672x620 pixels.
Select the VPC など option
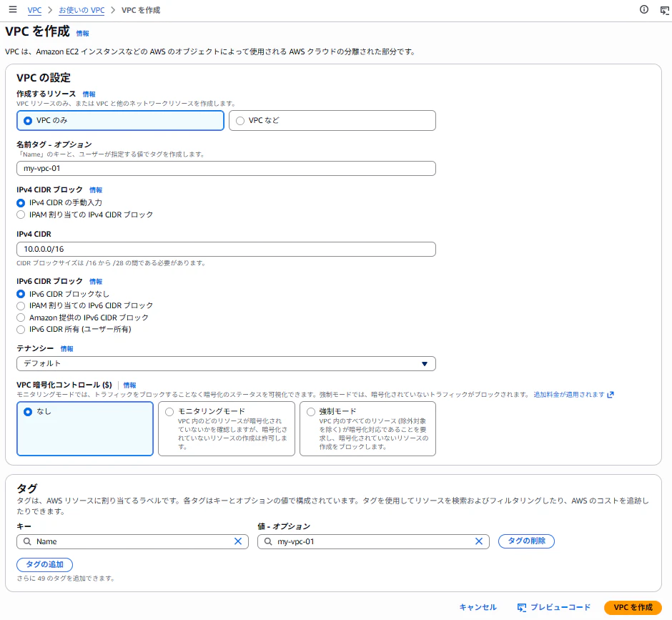(x=332, y=120)
